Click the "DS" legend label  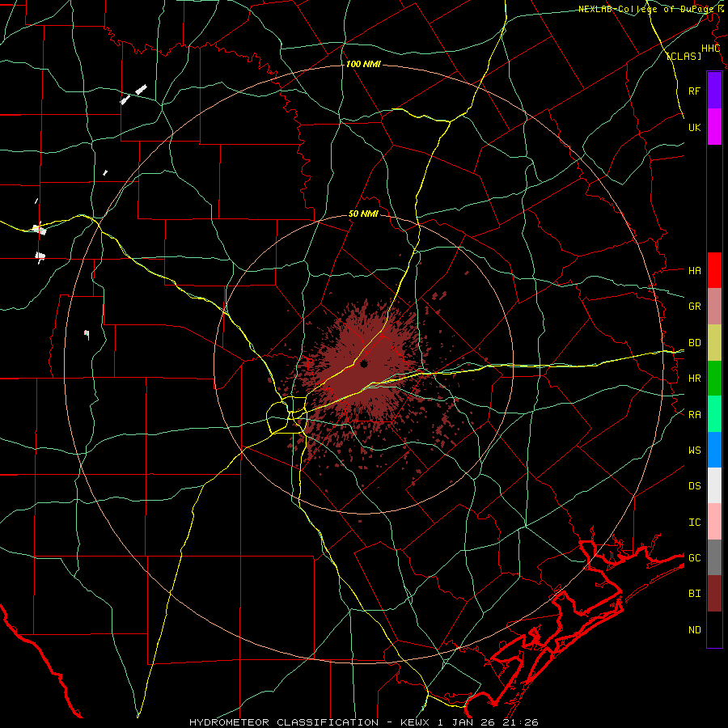coord(695,486)
